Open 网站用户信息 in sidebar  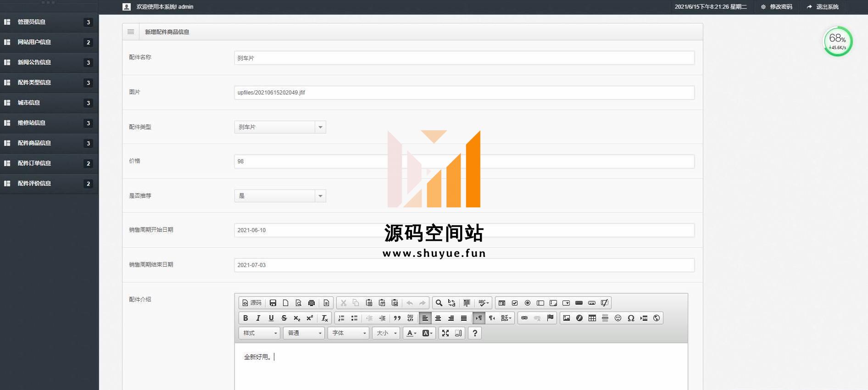(x=49, y=42)
